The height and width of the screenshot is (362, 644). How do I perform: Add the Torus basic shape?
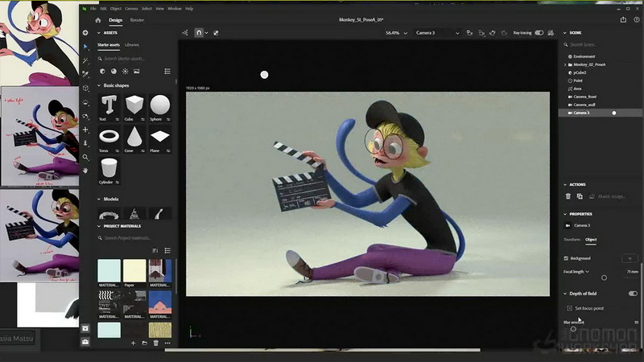tap(109, 139)
